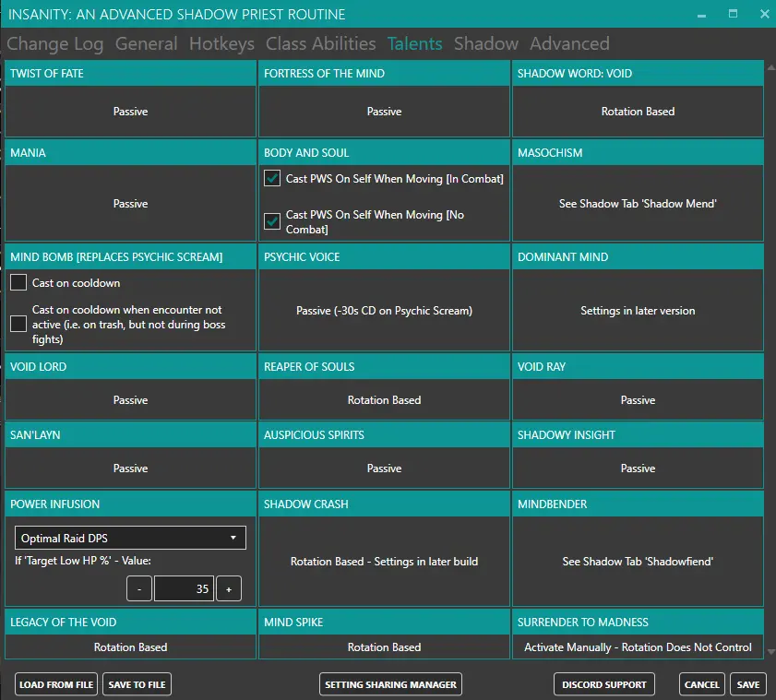Click 'See Shadow Tab Shadowfiend' text
Screen dimensions: 776x700
[x=638, y=562]
